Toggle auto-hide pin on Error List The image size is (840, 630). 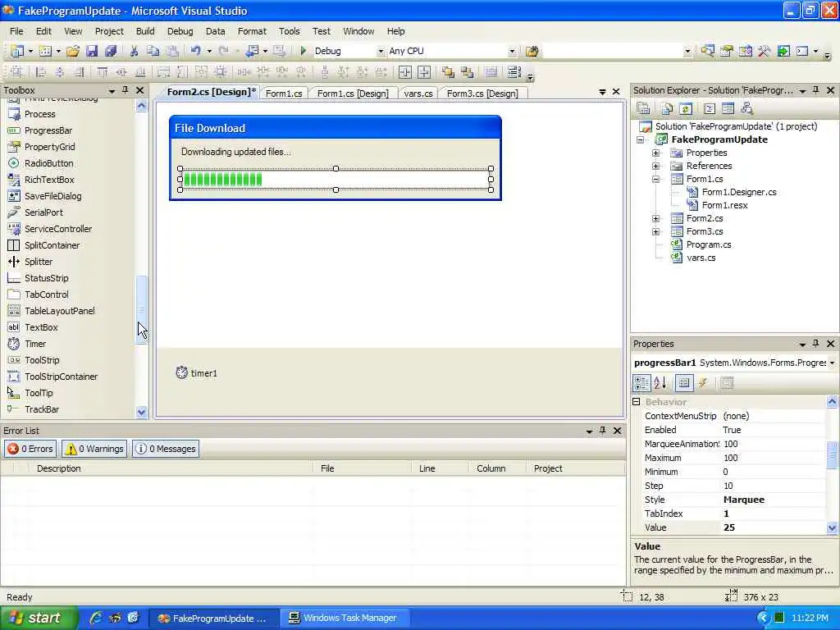pos(603,430)
